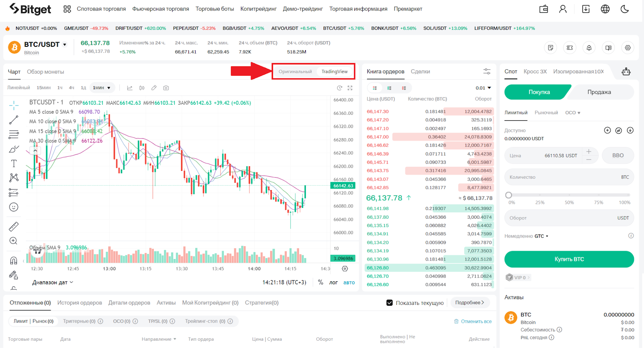Open the GTC time-in-force dropdown
Screen dimensions: 644x348
[541, 236]
